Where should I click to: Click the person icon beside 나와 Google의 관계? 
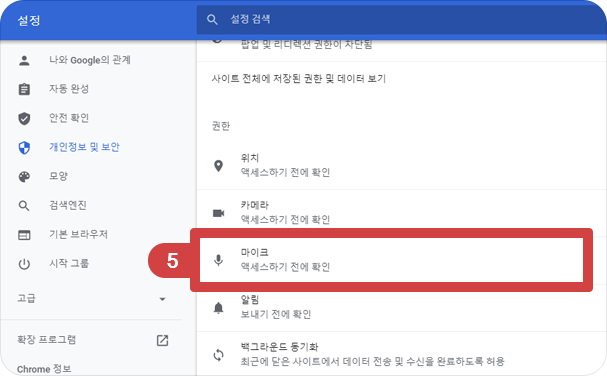[24, 60]
